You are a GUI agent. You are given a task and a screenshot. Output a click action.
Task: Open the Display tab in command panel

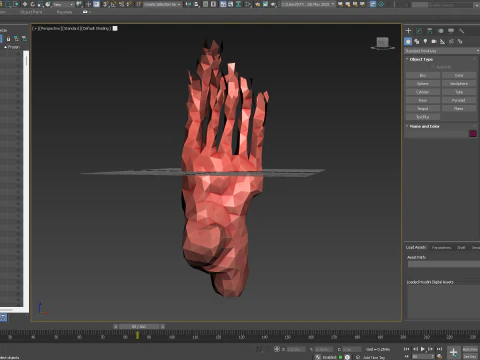coord(451,31)
